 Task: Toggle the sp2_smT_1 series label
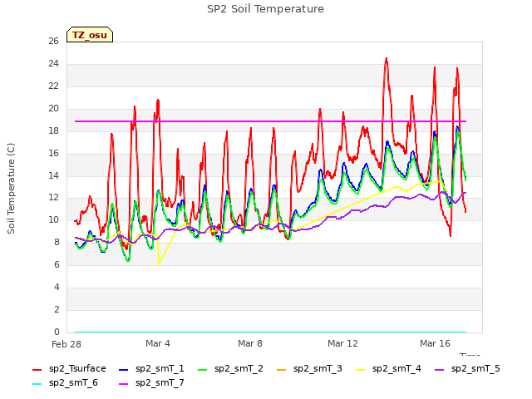(160, 368)
